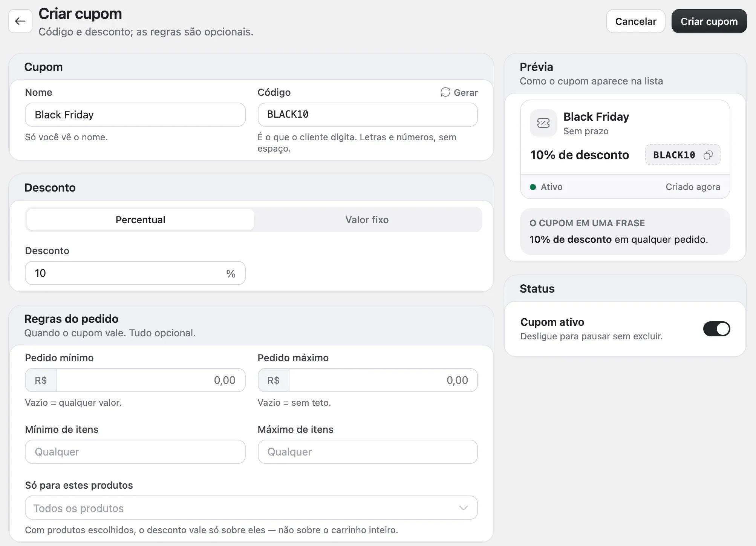Image resolution: width=756 pixels, height=546 pixels.
Task: Click the % suffix in the Desconto field
Action: pos(231,273)
